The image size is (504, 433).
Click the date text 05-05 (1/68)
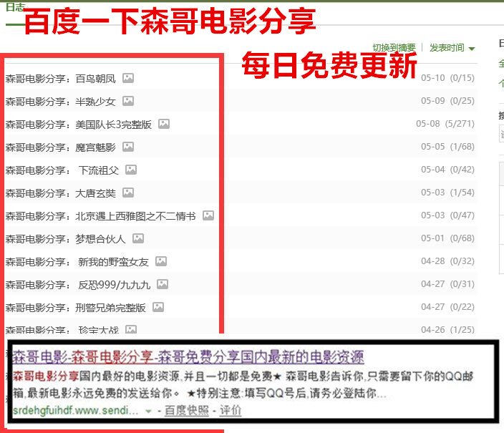pyautogui.click(x=447, y=147)
